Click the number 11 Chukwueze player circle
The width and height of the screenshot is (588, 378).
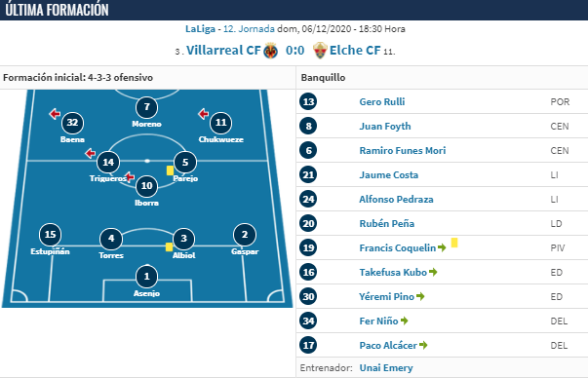pyautogui.click(x=221, y=123)
